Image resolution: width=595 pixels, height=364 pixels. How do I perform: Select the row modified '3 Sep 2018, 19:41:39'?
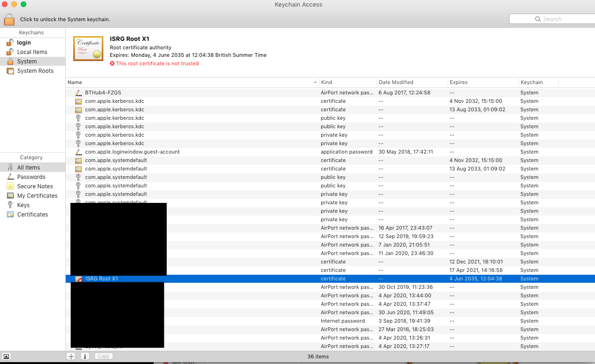click(330, 321)
